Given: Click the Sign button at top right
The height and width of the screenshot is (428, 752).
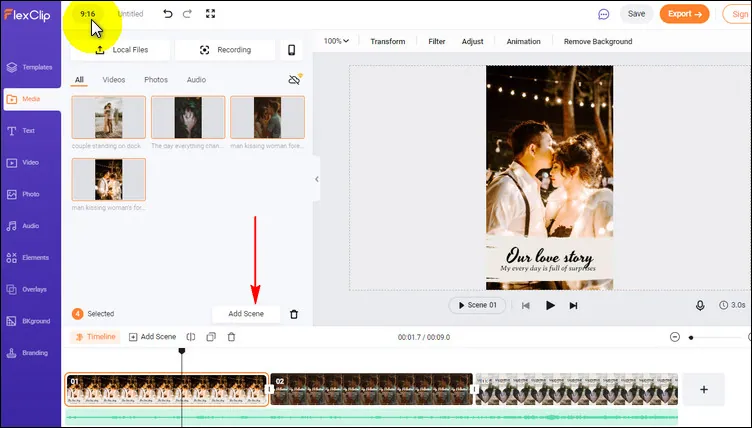Looking at the screenshot, I should pyautogui.click(x=737, y=14).
